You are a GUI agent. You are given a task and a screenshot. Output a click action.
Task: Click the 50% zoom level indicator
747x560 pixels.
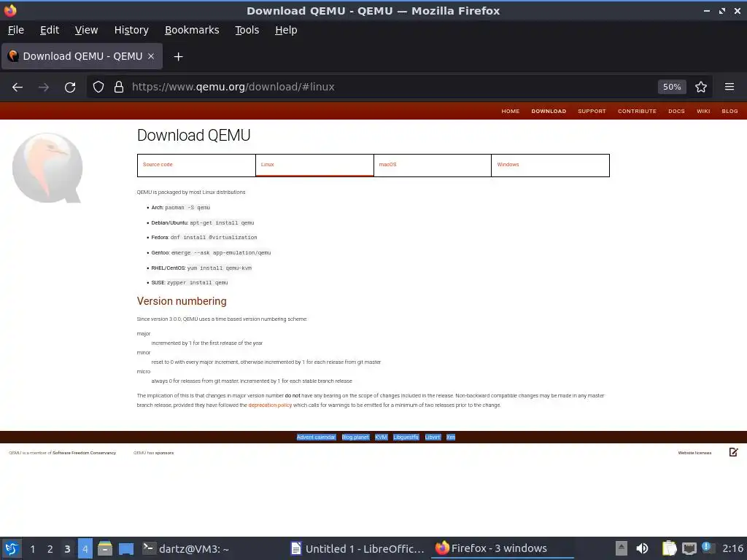tap(672, 87)
